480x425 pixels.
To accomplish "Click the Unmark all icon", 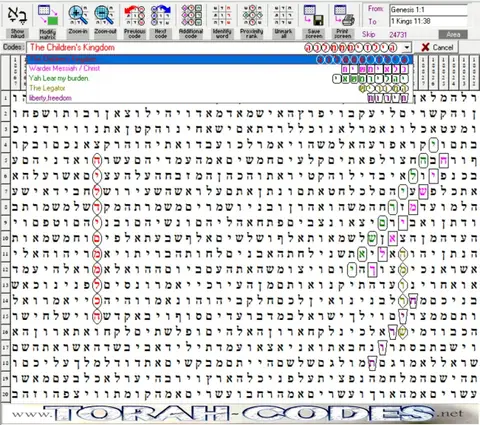I will [283, 15].
